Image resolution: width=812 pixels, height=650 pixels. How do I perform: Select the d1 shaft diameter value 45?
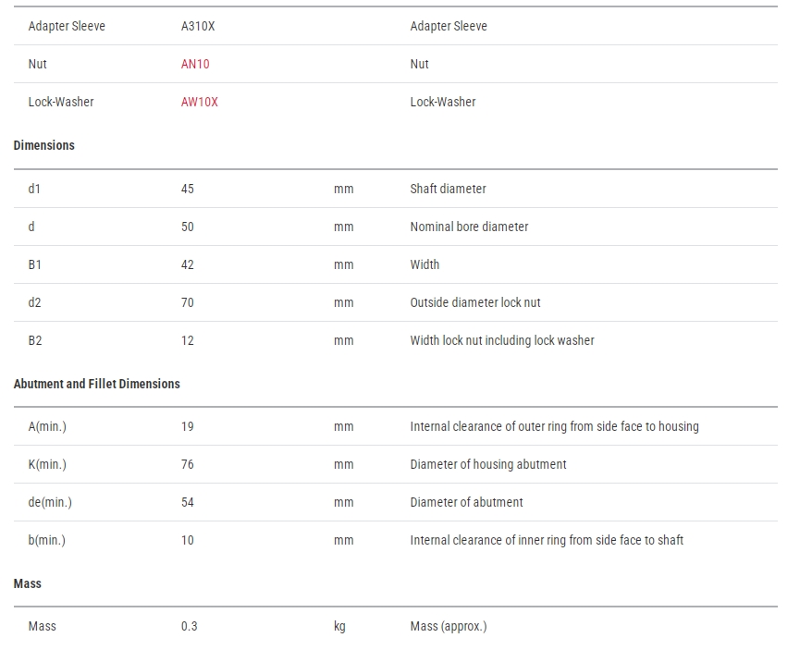tap(188, 189)
